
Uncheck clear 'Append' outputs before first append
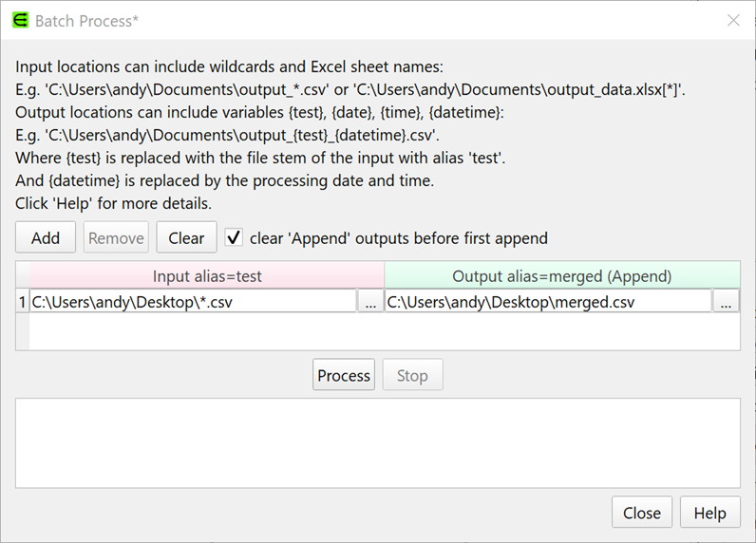[x=234, y=238]
